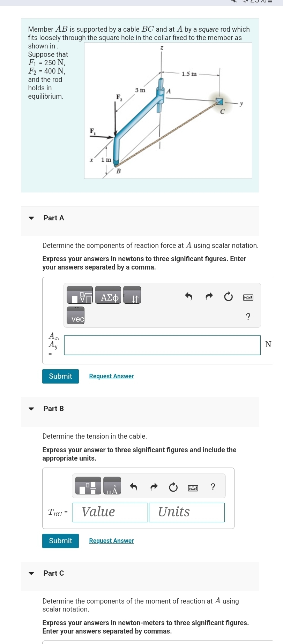Open the equation templates palette in Part A

[80, 295]
